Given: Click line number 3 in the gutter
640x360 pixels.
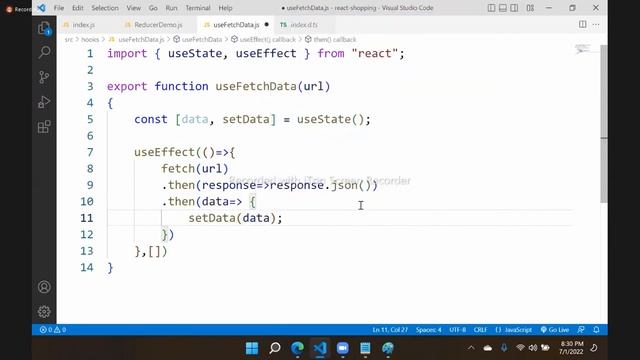Looking at the screenshot, I should click(90, 87).
